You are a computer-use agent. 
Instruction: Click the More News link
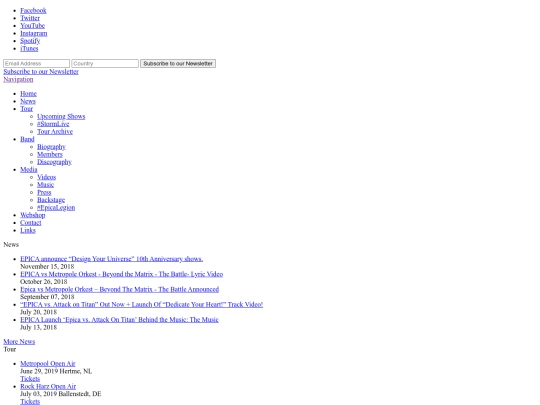point(19,342)
